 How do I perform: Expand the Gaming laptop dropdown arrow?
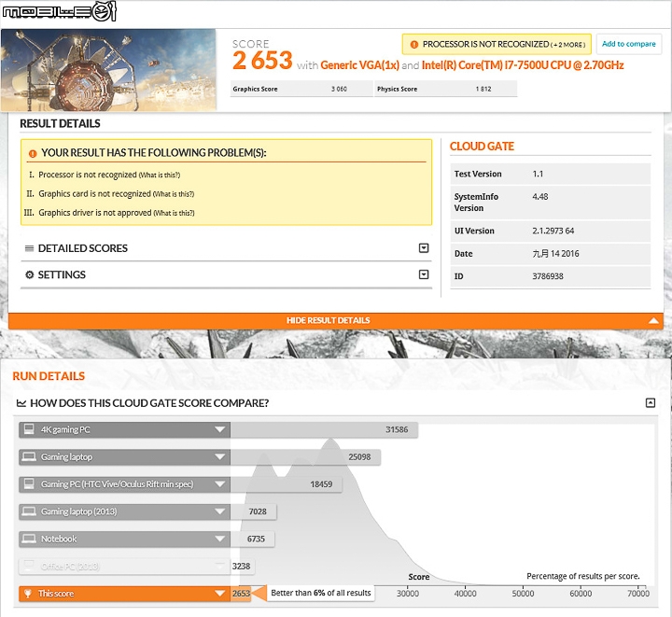coord(220,457)
